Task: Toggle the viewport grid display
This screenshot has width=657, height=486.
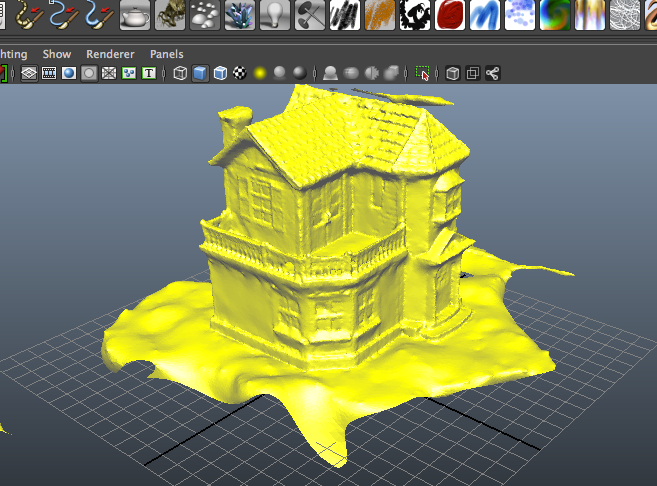Action: tap(29, 73)
